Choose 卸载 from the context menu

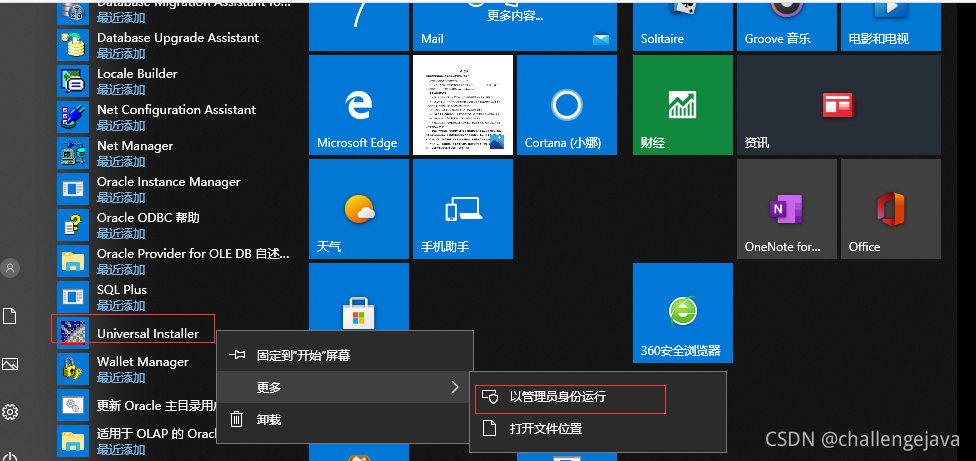[345, 419]
